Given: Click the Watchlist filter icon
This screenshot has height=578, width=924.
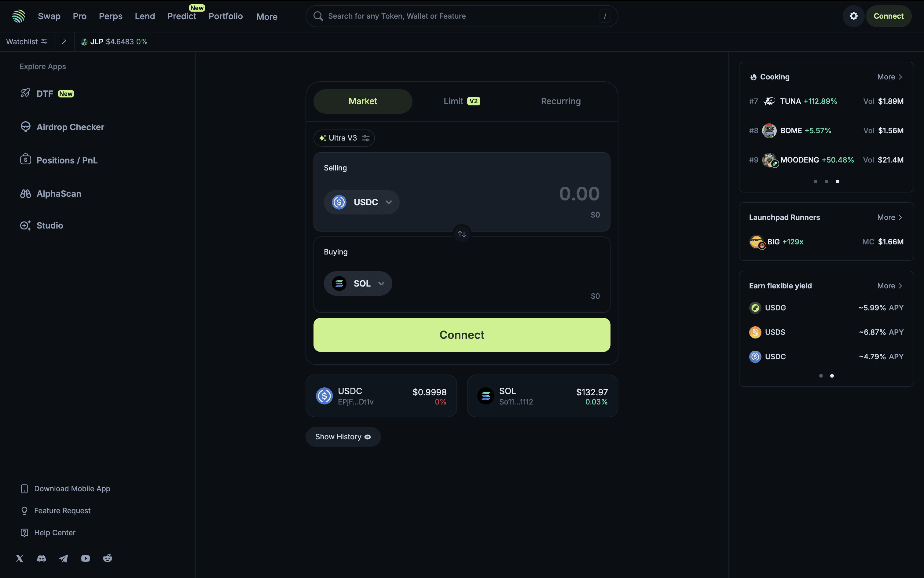Looking at the screenshot, I should [x=44, y=41].
